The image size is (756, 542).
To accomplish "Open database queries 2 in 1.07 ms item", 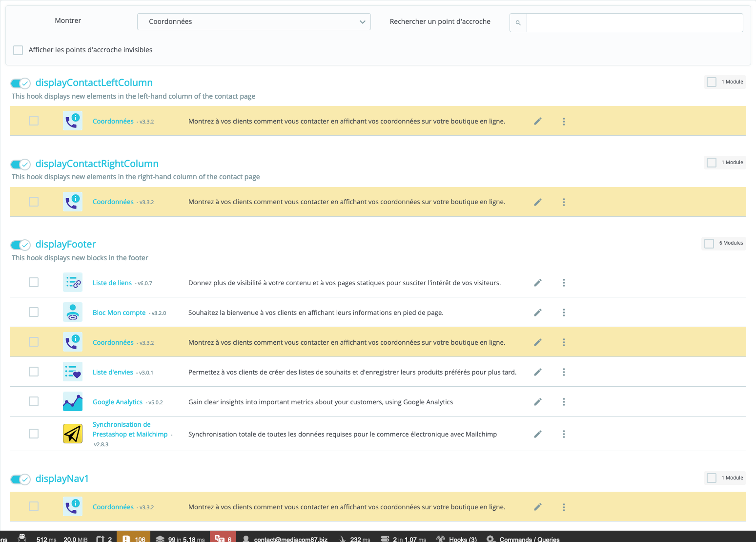I will [x=404, y=537].
